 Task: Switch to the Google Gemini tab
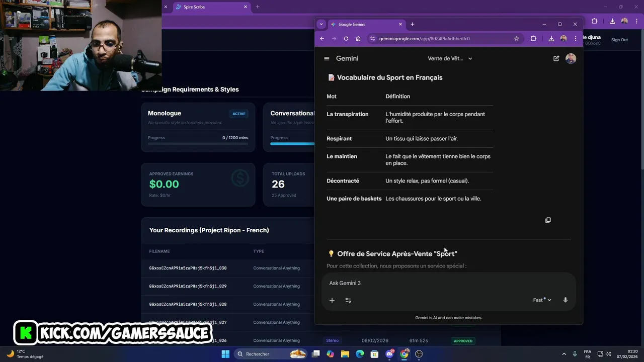367,24
